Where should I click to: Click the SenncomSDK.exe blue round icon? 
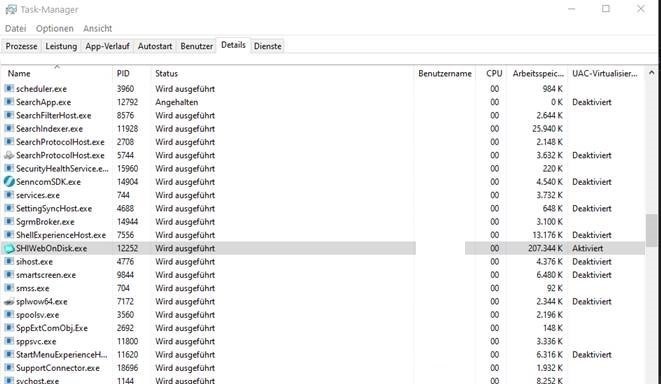point(9,182)
